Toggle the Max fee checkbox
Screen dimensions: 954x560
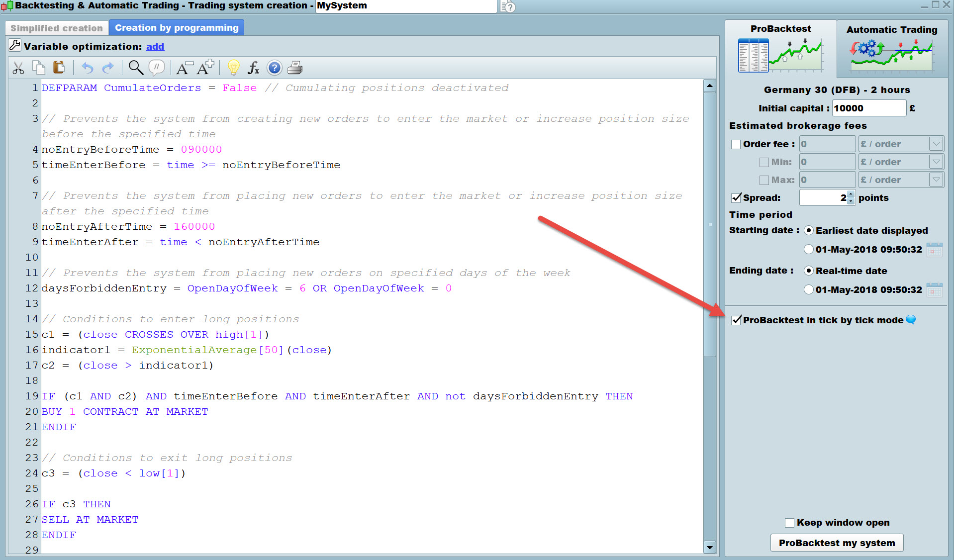click(764, 180)
